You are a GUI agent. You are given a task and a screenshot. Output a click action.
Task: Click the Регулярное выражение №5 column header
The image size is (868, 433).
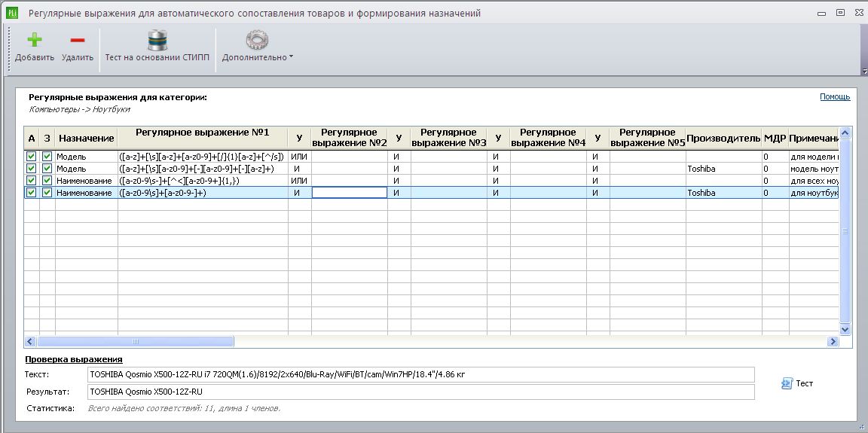pos(648,139)
